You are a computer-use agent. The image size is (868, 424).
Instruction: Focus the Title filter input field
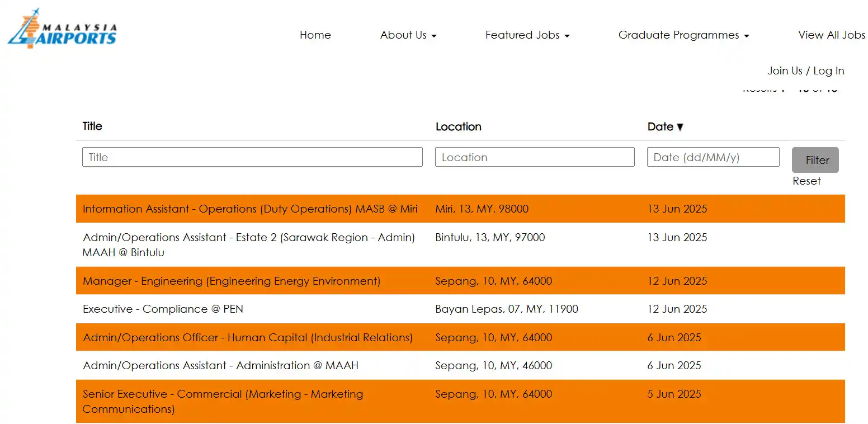tap(252, 157)
